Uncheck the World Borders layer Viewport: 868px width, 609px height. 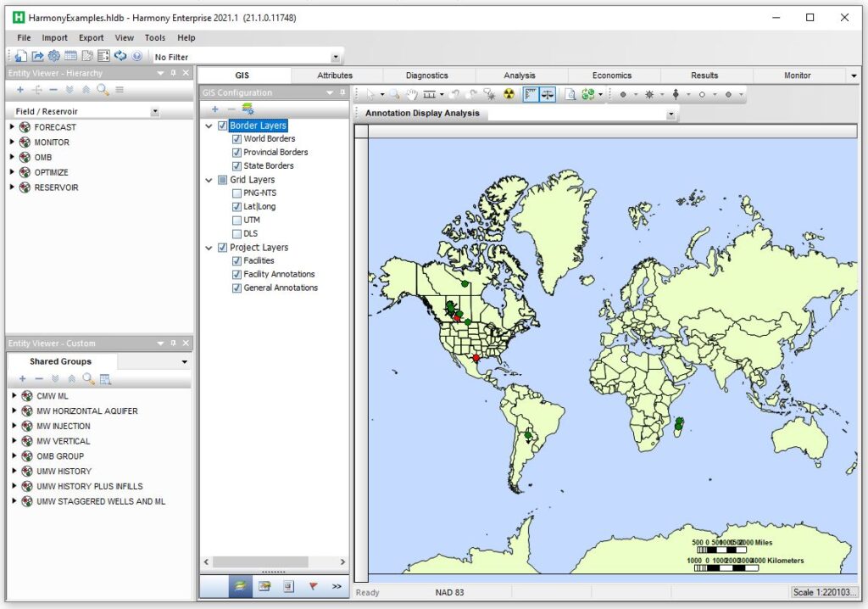click(237, 139)
